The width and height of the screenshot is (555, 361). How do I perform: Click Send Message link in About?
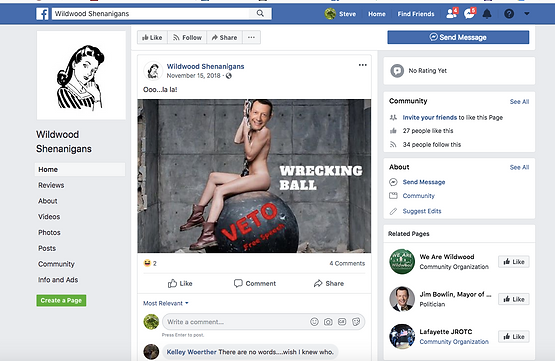click(x=424, y=182)
